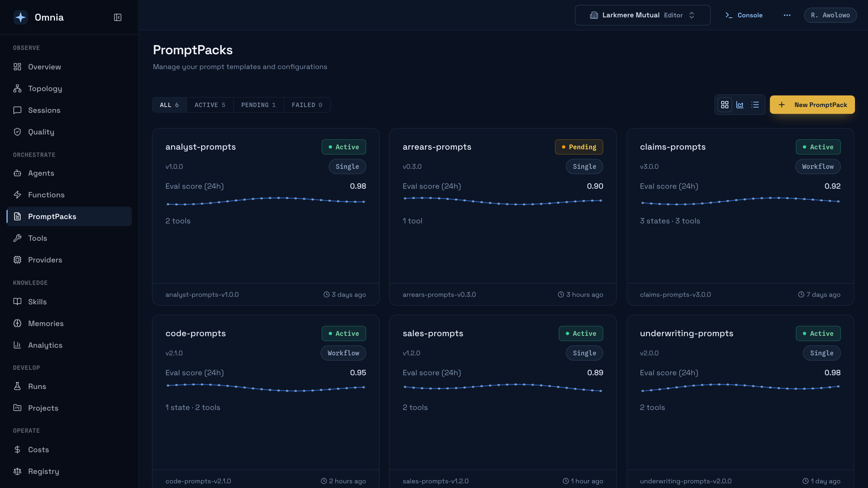
Task: Open Functions in the sidebar
Action: point(69,195)
